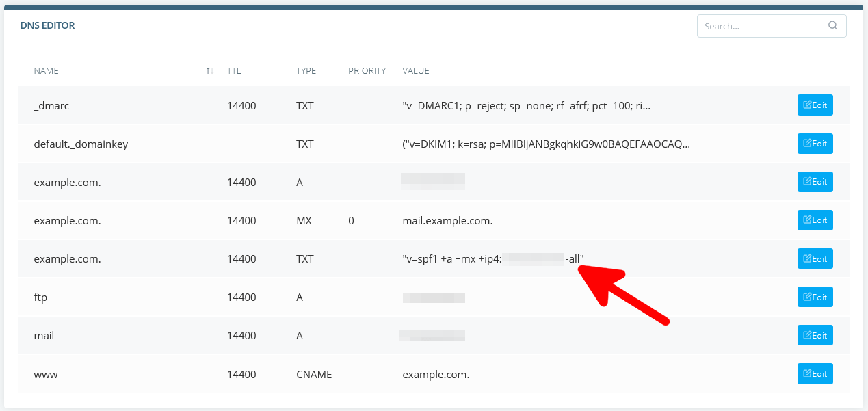Click the mail.example.com MX value
The width and height of the screenshot is (868, 411).
click(x=447, y=220)
